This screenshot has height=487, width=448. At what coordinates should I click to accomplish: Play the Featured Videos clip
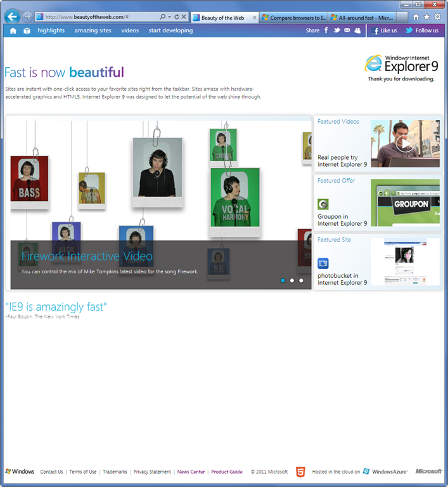coord(406,143)
